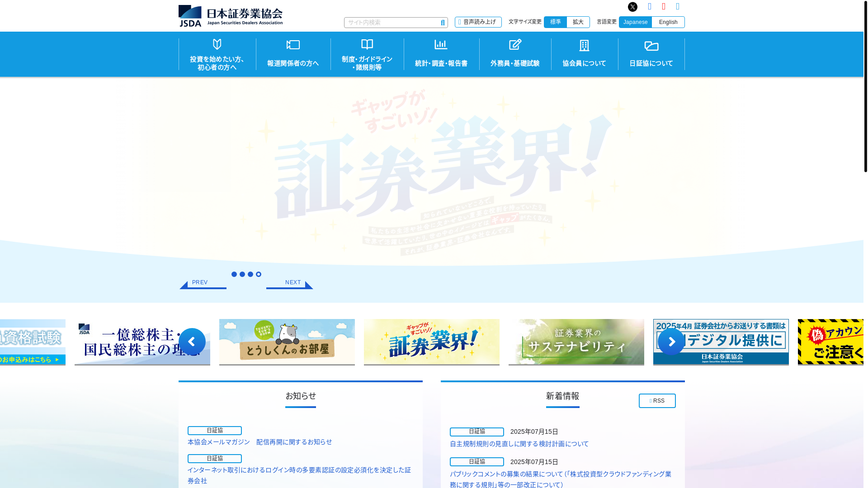This screenshot has height=488, width=868.
Task: Open mail magazine 配信再開 notice link
Action: (x=260, y=442)
